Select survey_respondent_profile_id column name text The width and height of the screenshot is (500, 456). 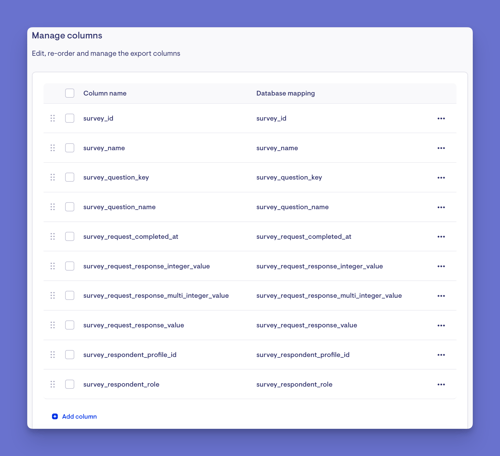[x=130, y=355]
